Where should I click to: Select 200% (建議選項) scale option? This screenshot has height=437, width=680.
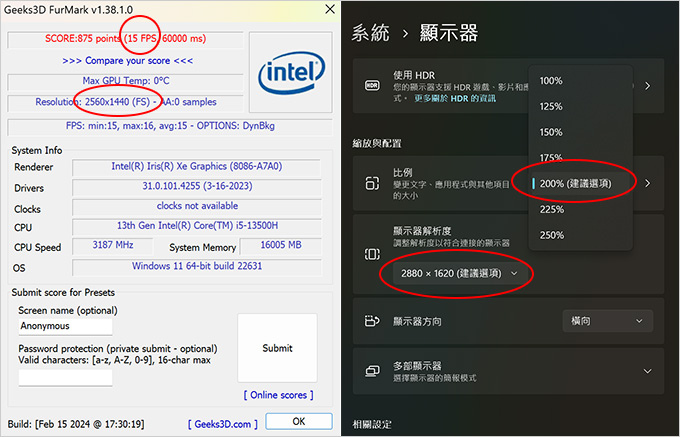[x=580, y=183]
